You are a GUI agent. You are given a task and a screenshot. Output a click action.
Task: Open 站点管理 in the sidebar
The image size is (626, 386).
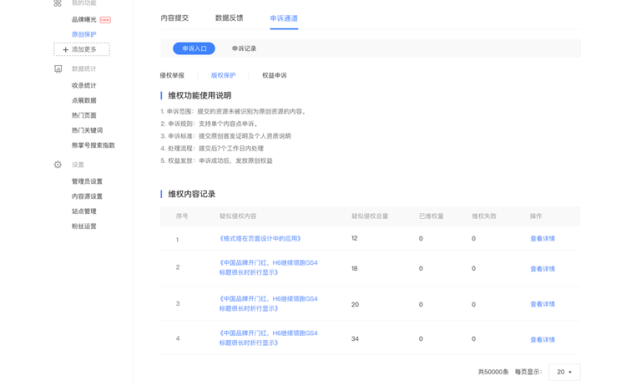pos(84,211)
